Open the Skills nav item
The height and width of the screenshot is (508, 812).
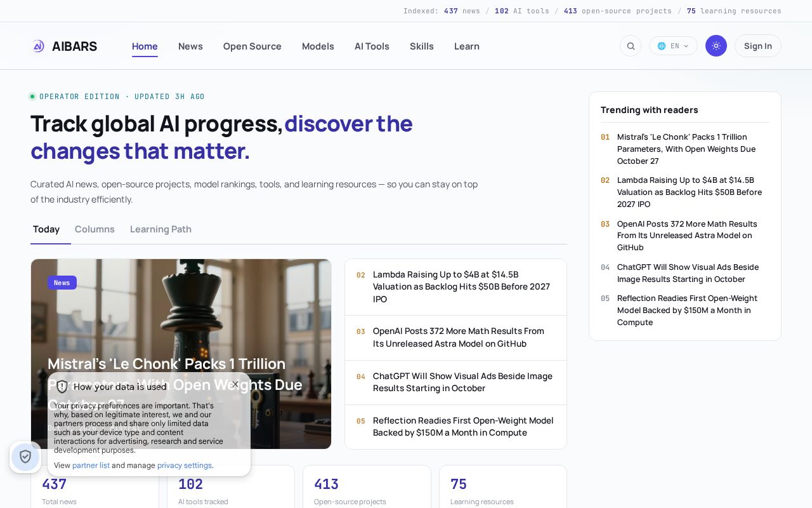pos(422,46)
